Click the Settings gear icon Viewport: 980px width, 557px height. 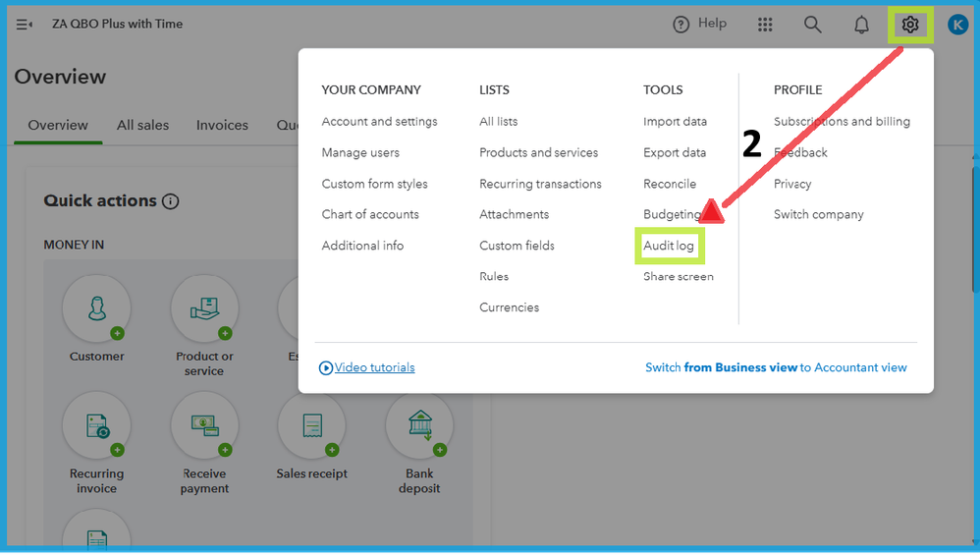click(910, 25)
